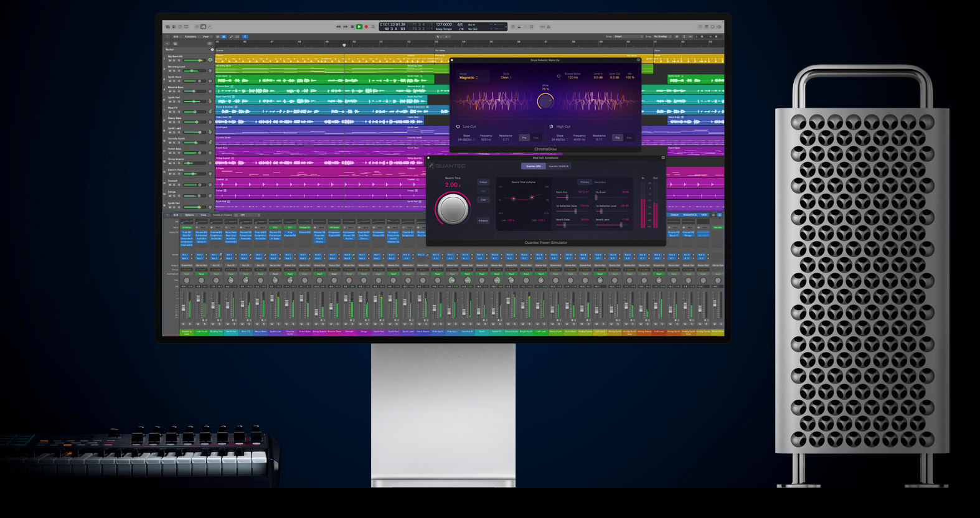
Task: Open Quick Help icon in control bar
Action: (x=180, y=27)
